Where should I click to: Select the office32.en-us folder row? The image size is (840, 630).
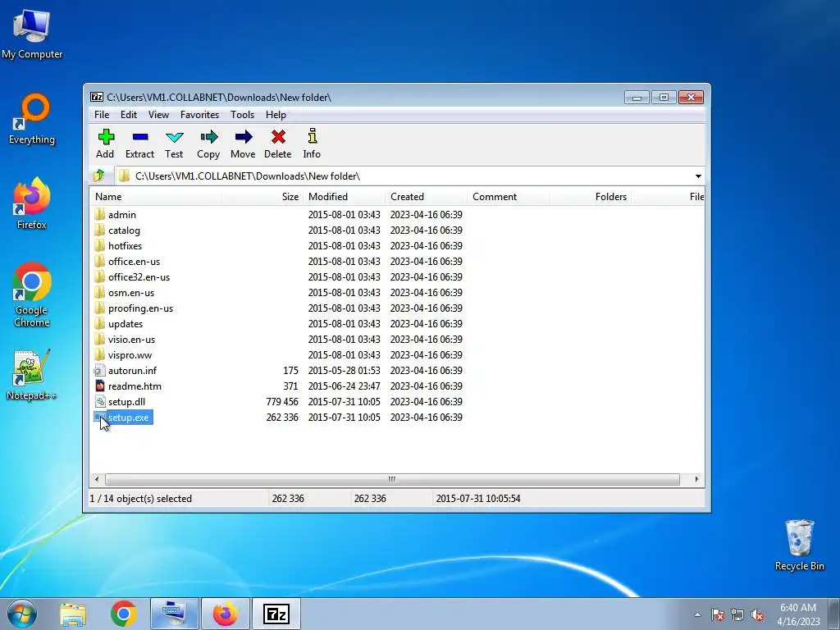click(x=396, y=277)
